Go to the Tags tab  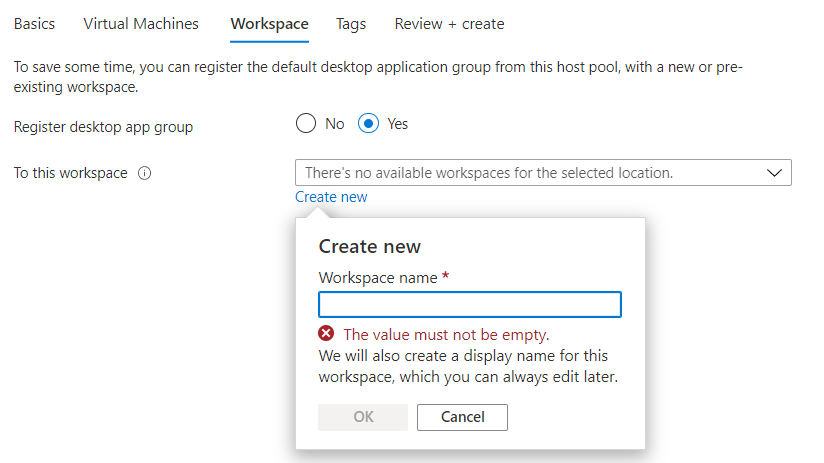tap(351, 23)
